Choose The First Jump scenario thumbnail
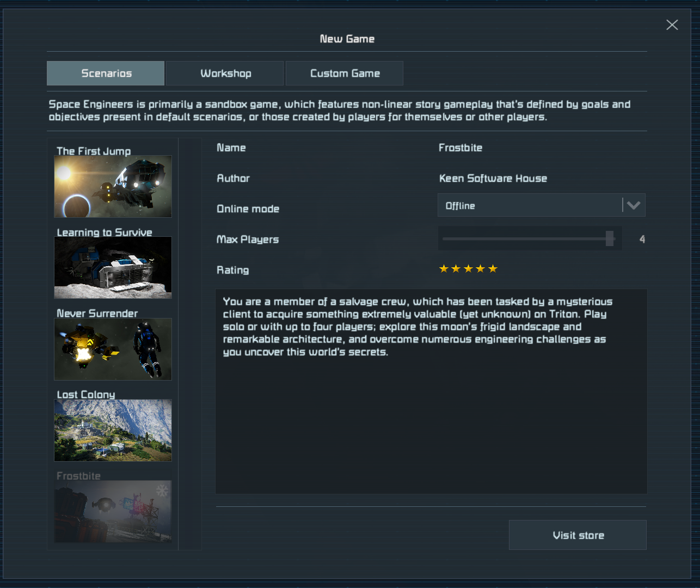 (113, 186)
